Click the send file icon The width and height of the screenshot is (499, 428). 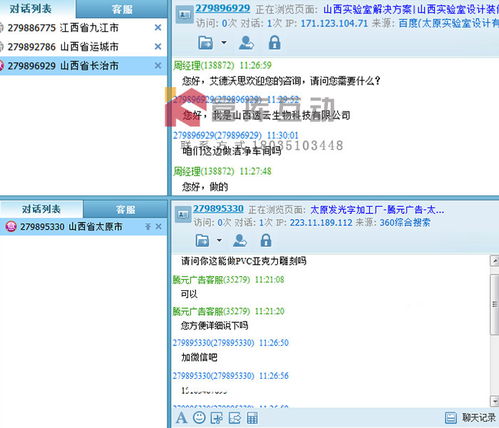[x=235, y=418]
